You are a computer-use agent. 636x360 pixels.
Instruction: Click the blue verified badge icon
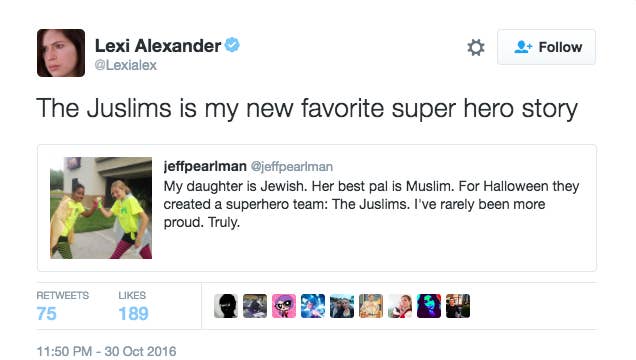click(232, 45)
